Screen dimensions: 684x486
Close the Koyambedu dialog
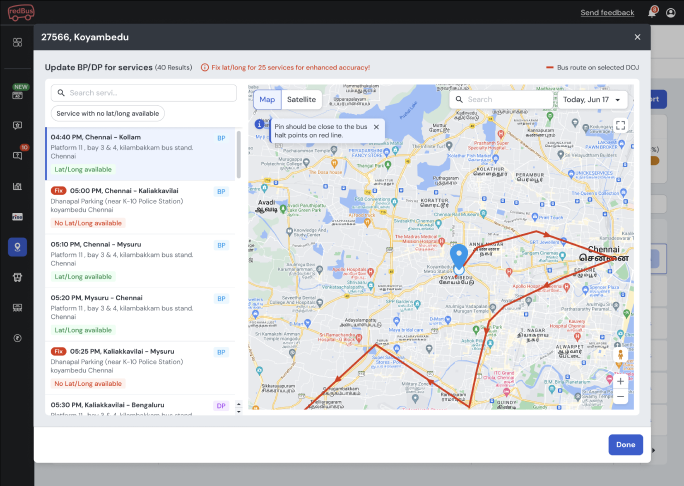(637, 37)
